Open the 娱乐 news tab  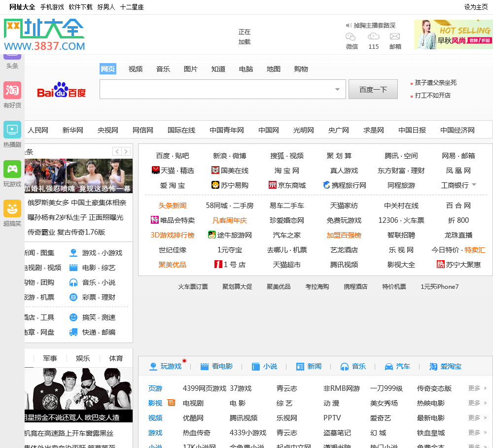click(x=83, y=358)
